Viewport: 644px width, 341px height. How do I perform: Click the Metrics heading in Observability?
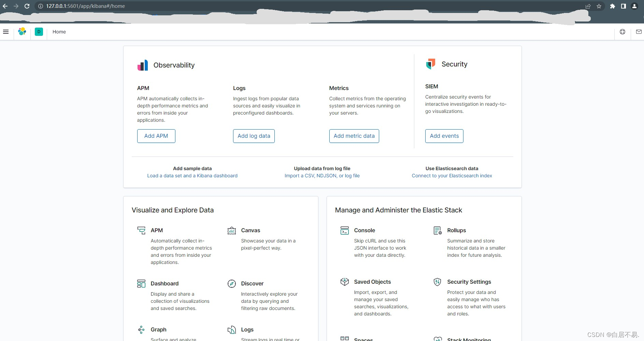point(339,88)
